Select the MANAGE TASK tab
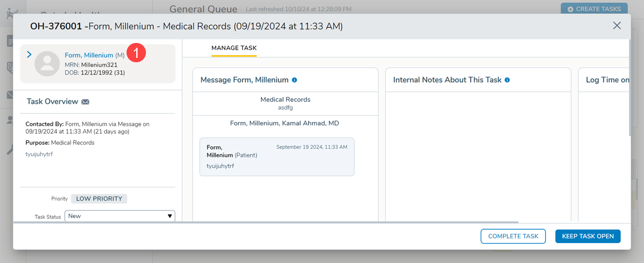Image resolution: width=644 pixels, height=263 pixels. [234, 48]
